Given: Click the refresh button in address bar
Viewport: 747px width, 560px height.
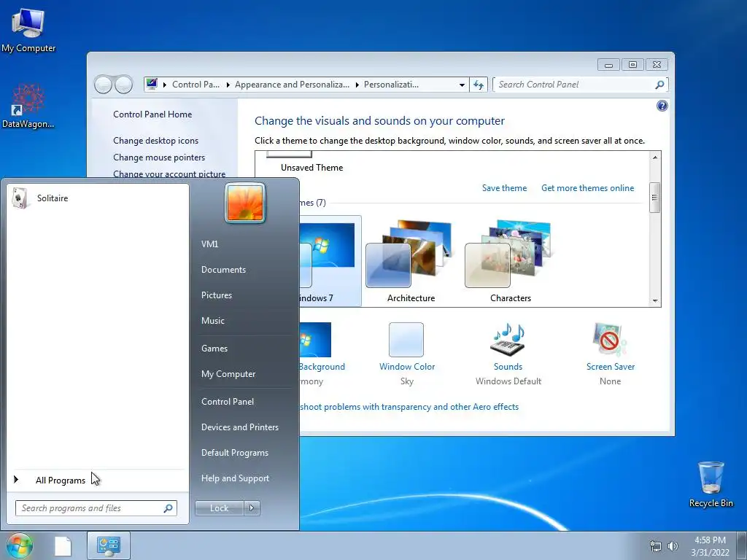Looking at the screenshot, I should [x=479, y=85].
